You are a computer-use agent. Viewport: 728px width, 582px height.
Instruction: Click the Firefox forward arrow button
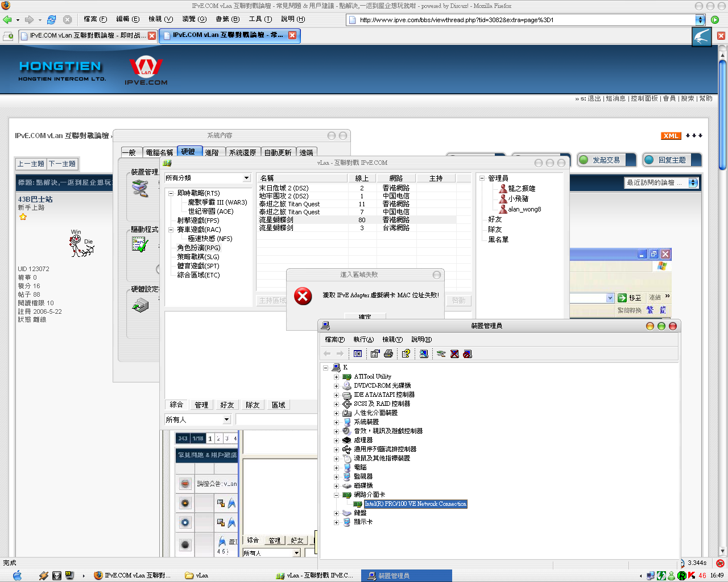click(x=30, y=19)
